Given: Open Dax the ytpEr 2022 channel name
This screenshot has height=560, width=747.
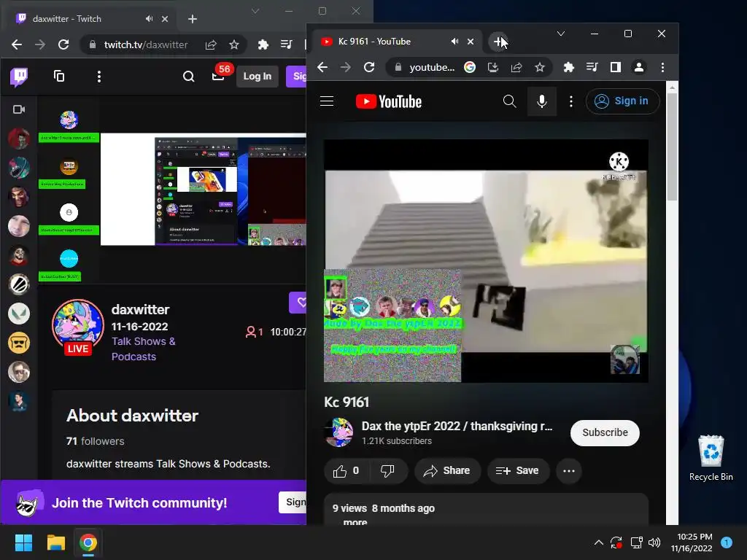Looking at the screenshot, I should [457, 426].
